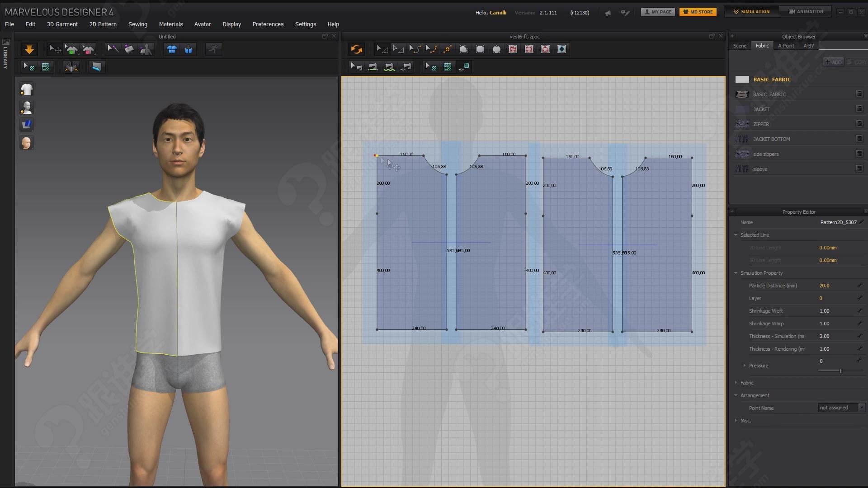
Task: Select the Internal Polygon/Line tool
Action: (x=513, y=49)
